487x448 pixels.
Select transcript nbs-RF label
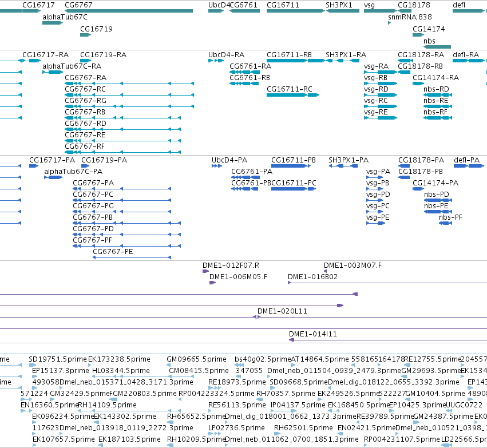[x=435, y=112]
